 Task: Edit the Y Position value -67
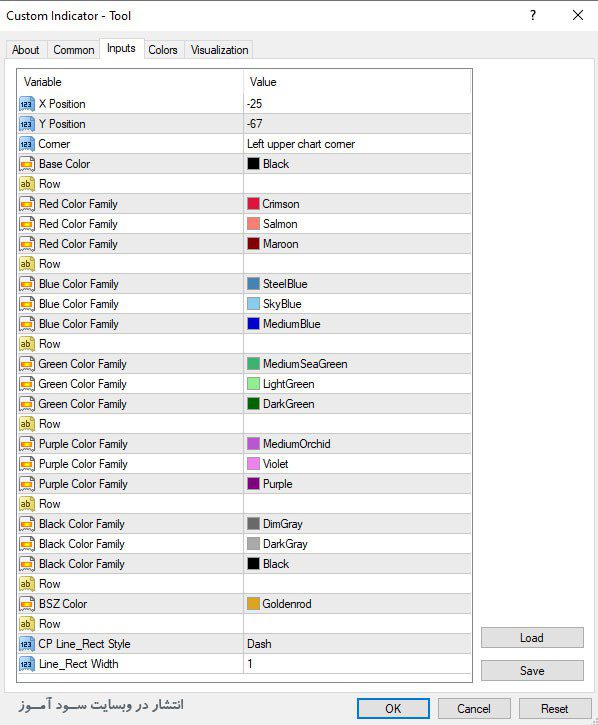(357, 124)
